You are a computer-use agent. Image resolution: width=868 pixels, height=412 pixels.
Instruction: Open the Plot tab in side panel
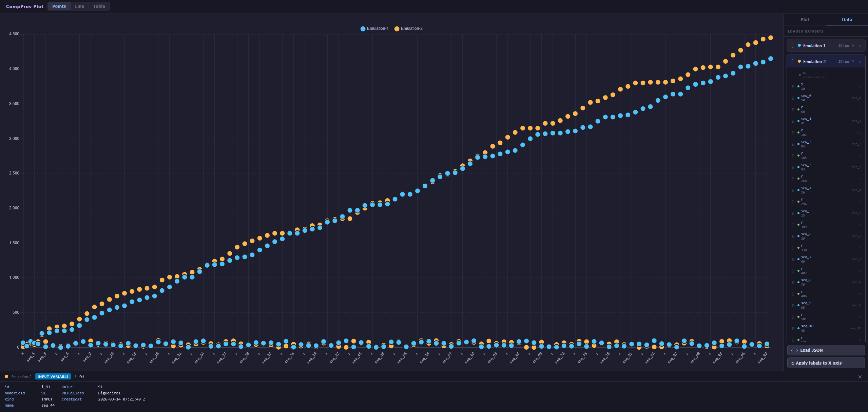point(805,19)
